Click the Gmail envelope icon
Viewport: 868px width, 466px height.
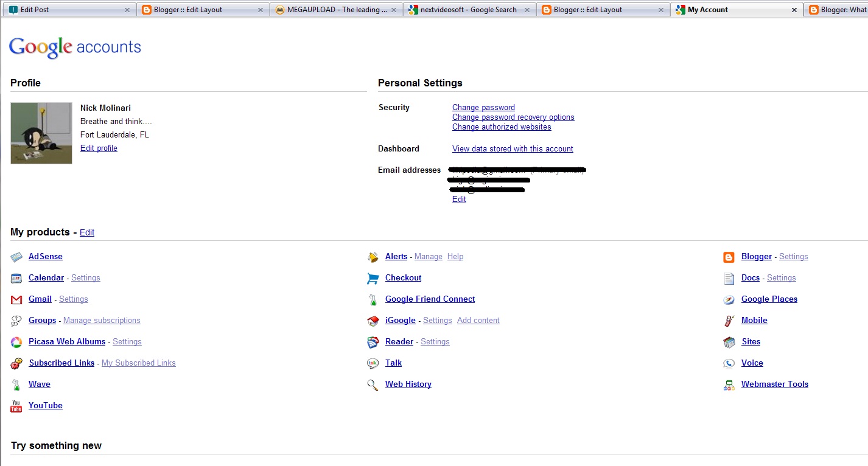[x=16, y=299]
